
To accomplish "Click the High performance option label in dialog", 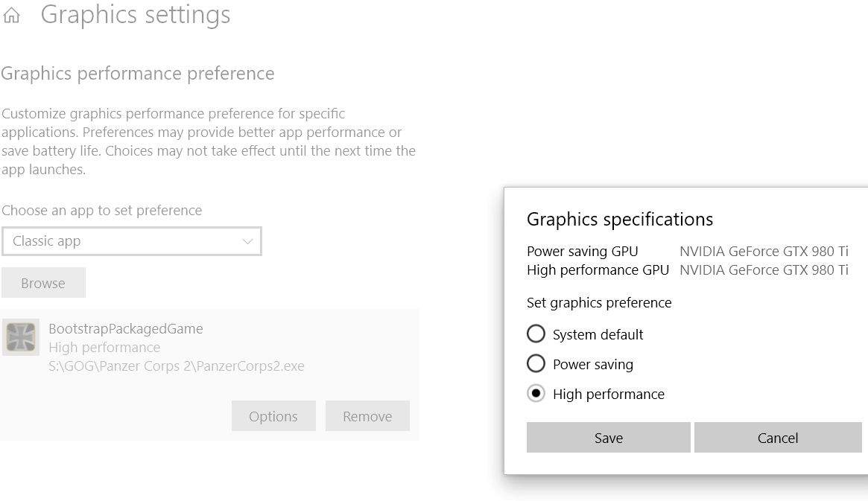I will click(x=609, y=395).
